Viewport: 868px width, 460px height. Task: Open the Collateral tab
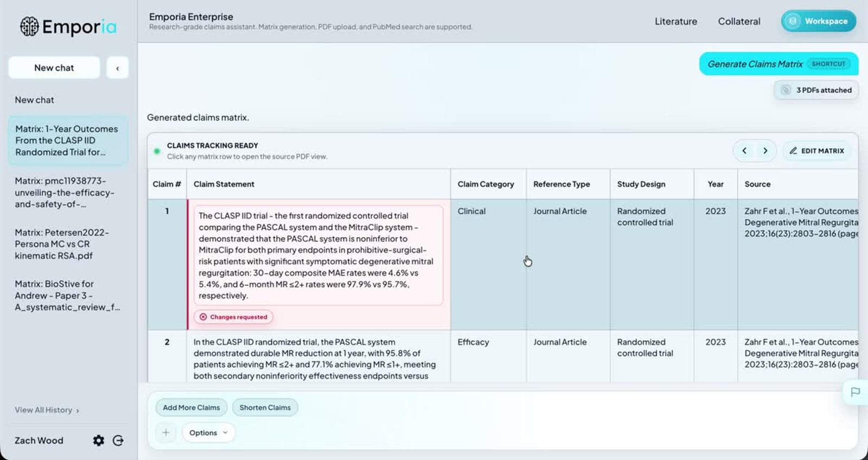[x=739, y=21]
